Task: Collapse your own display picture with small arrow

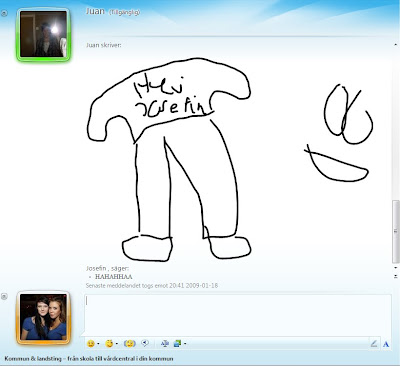Action: (x=4, y=296)
